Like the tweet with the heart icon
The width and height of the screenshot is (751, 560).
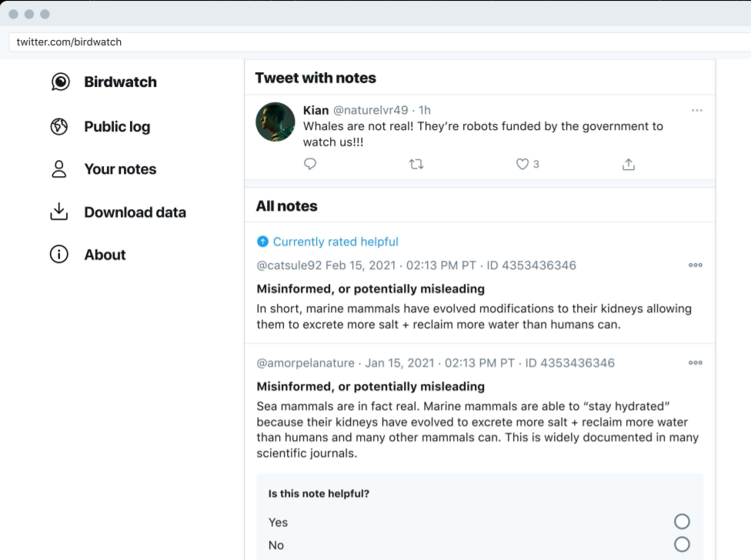tap(522, 164)
